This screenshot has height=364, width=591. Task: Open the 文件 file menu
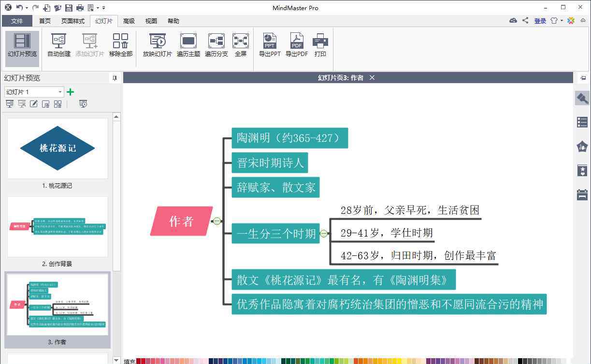pyautogui.click(x=17, y=21)
